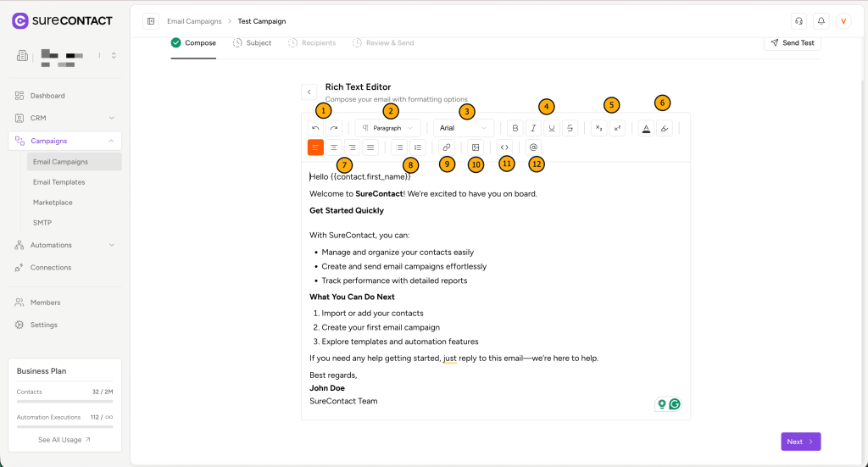Apply subscript formatting
The height and width of the screenshot is (467, 868).
(x=599, y=128)
